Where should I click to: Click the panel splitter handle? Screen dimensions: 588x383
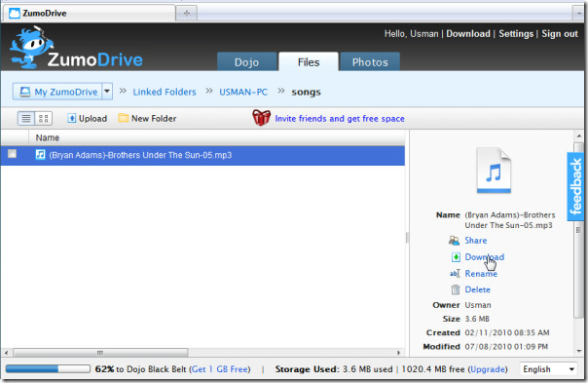click(407, 238)
